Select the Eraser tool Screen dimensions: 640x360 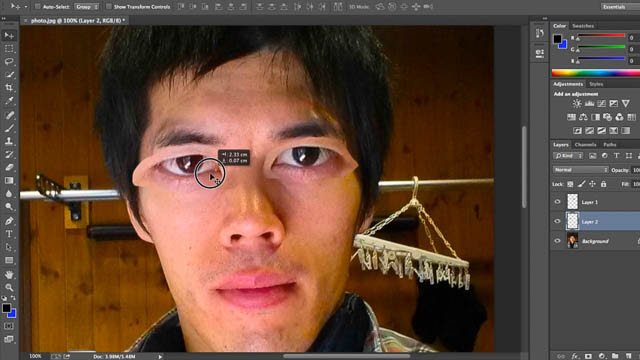coord(9,167)
